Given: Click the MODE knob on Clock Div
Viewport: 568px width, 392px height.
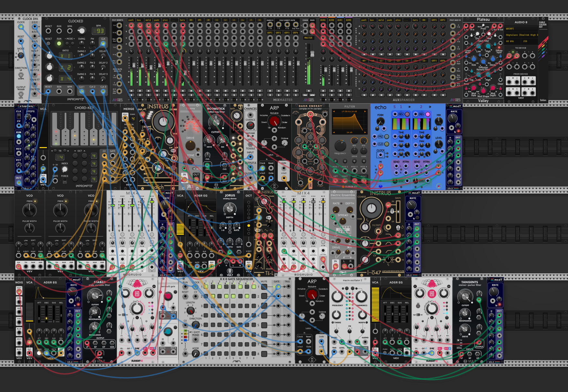Looking at the screenshot, I should coord(21,55).
